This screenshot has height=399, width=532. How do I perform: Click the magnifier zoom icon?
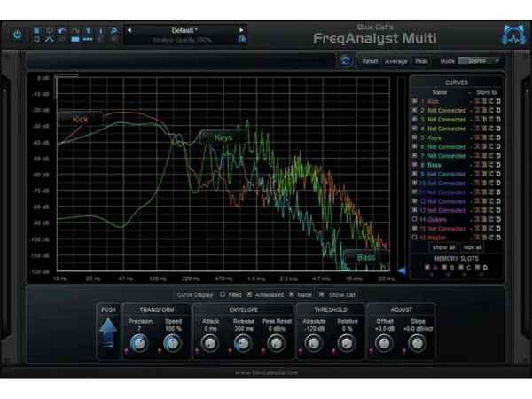coord(114,30)
